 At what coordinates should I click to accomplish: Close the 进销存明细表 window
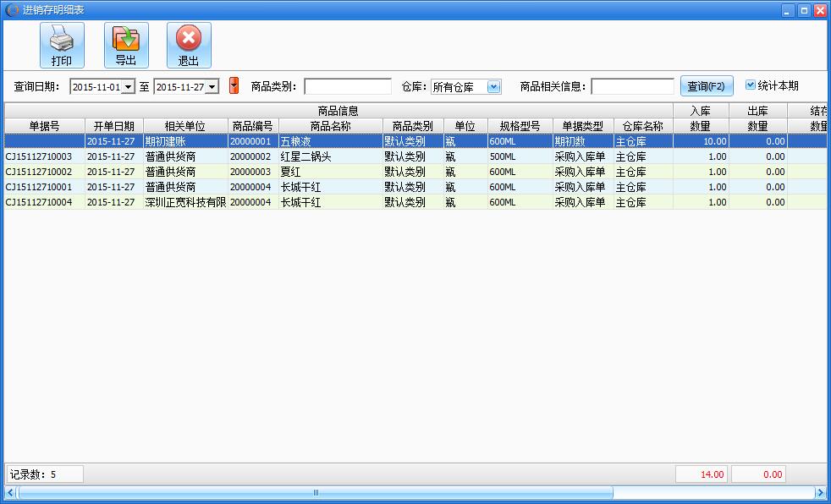pos(820,10)
